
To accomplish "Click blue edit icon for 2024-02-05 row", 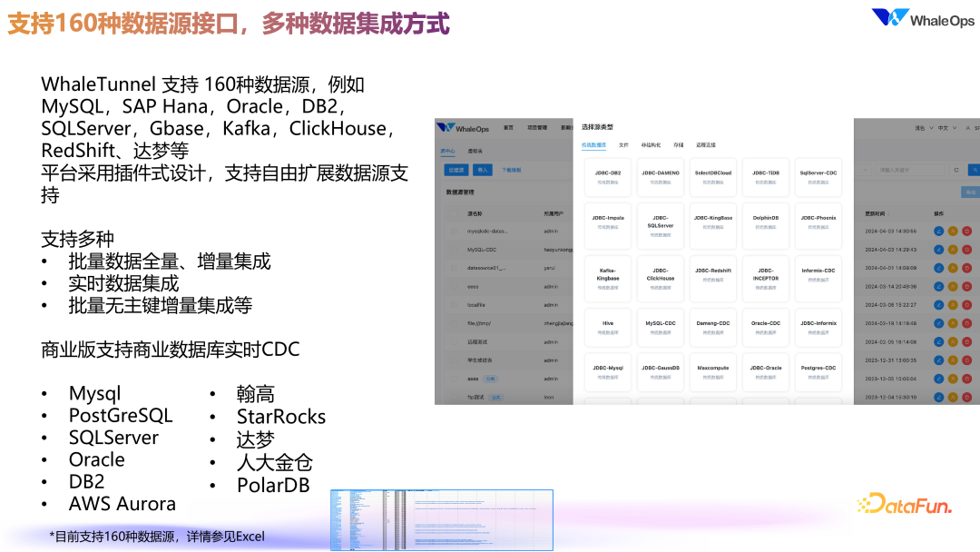I will coord(939,342).
